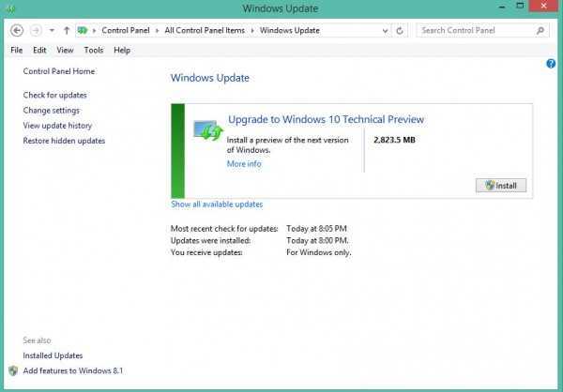The image size is (563, 392).
Task: Click the Search Control Panel field
Action: (x=482, y=31)
